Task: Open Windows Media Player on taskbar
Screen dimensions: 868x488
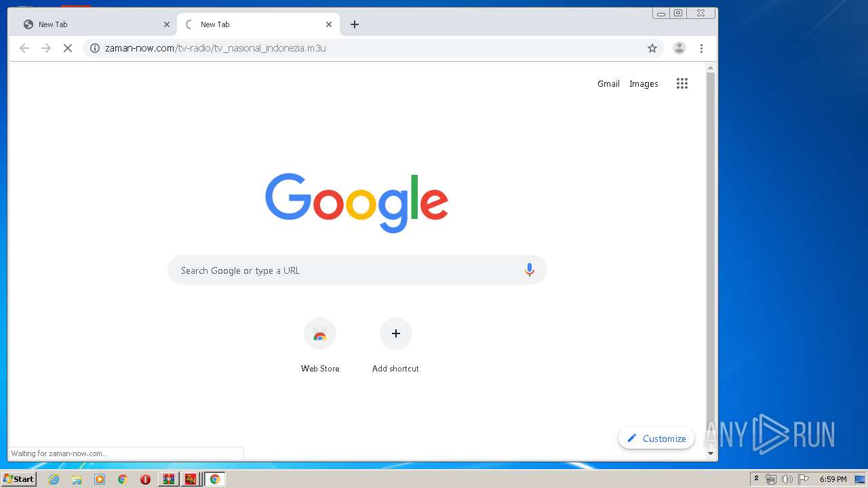Action: pyautogui.click(x=100, y=479)
